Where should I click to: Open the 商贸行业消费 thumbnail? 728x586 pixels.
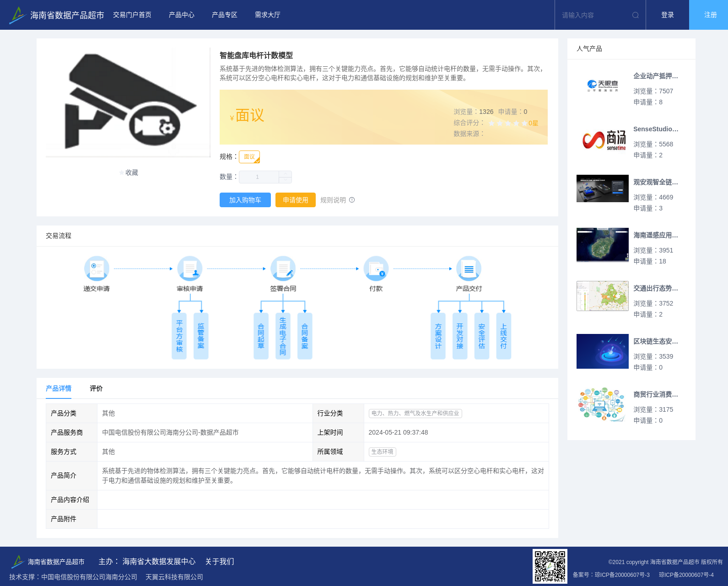[x=603, y=404]
